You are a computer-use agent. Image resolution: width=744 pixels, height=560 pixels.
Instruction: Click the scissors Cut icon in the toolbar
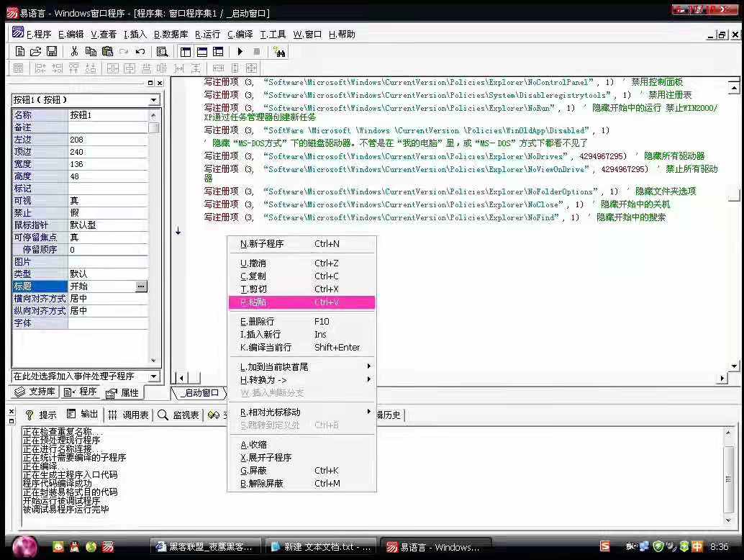coord(74,52)
